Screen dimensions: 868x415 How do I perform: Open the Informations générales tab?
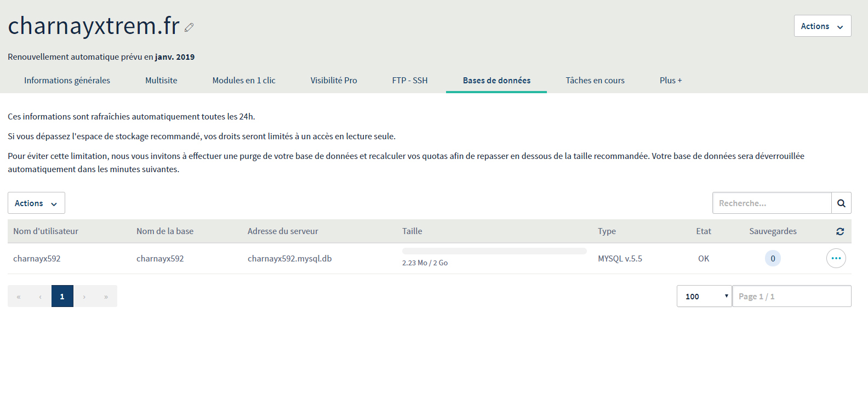67,81
